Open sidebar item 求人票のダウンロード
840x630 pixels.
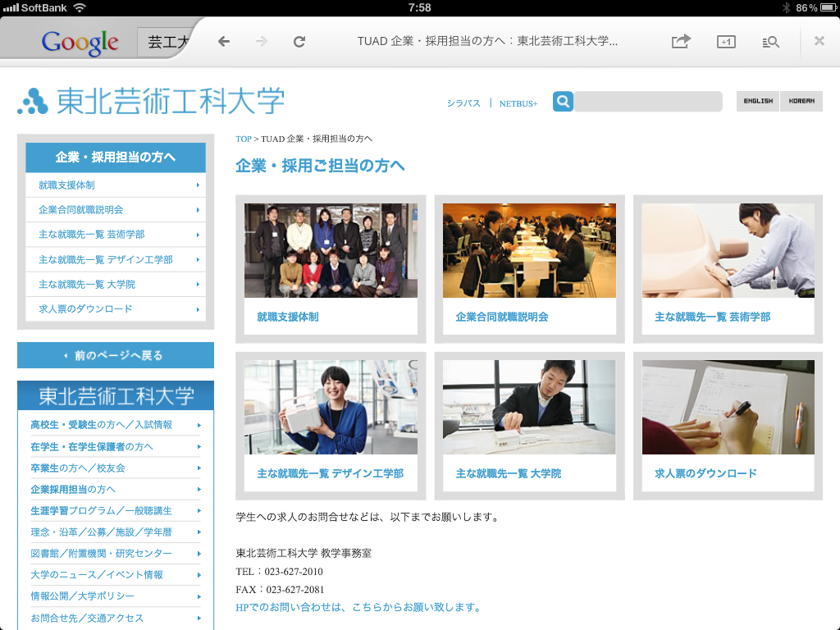coord(116,308)
